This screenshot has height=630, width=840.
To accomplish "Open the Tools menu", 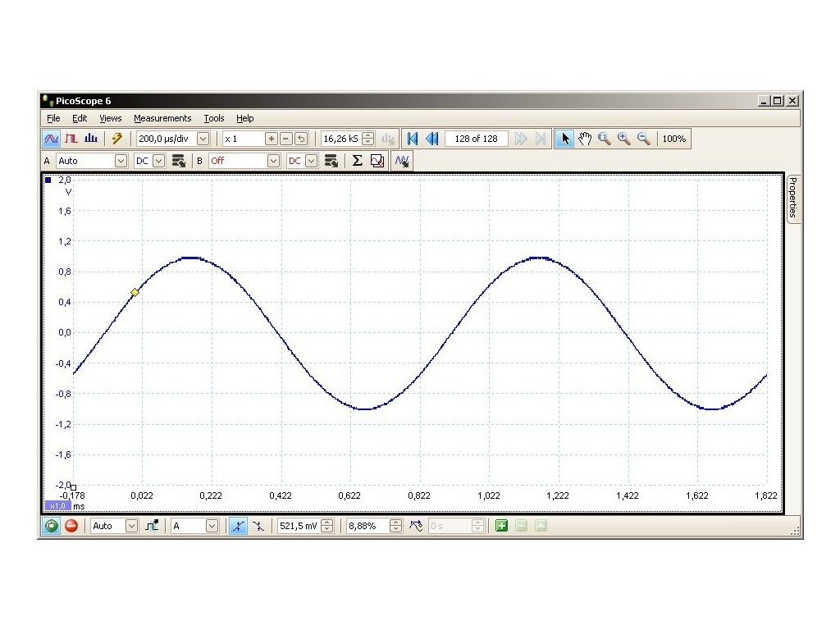I will tap(213, 118).
